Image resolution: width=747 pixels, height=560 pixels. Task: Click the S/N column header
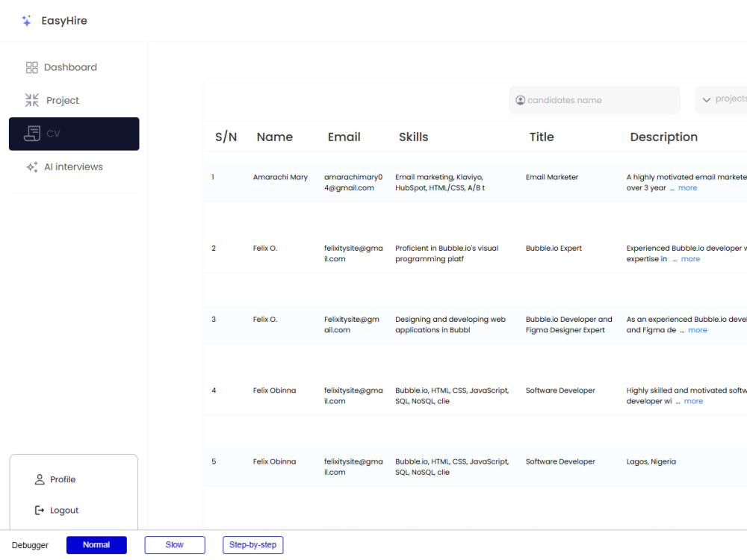[226, 137]
